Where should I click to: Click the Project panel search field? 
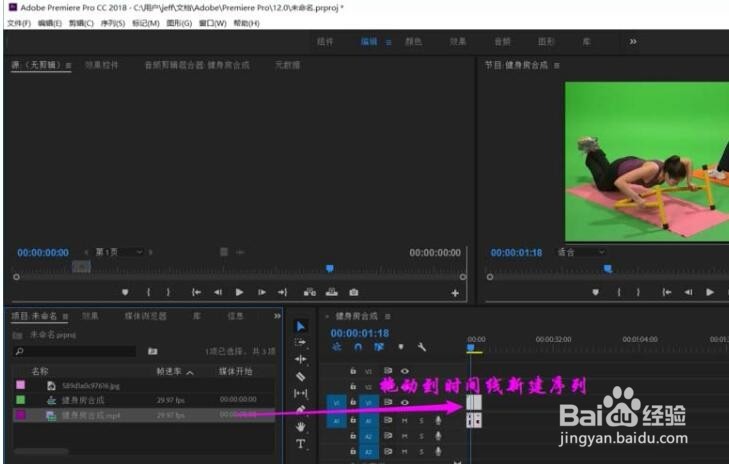(75, 351)
